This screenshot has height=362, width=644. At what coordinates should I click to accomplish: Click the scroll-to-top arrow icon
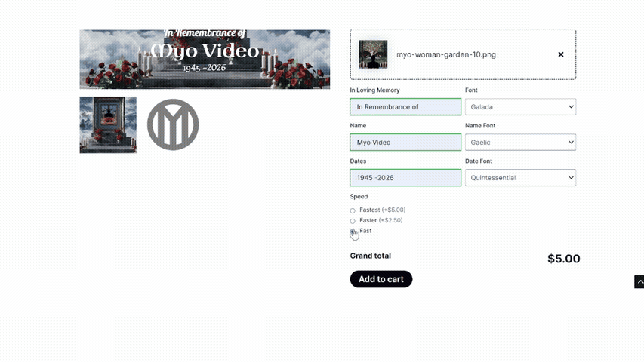pyautogui.click(x=639, y=282)
